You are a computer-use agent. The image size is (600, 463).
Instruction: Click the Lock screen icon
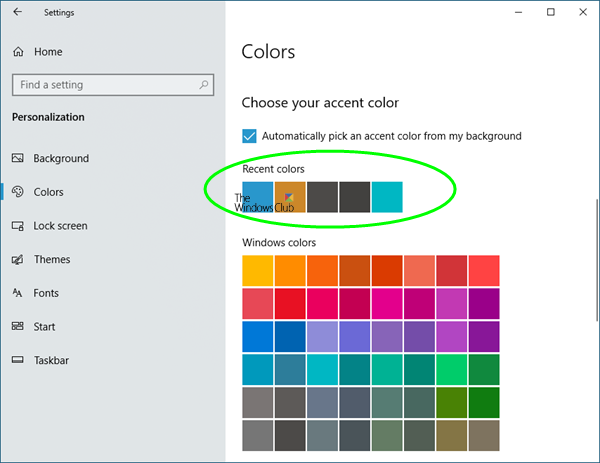(18, 226)
